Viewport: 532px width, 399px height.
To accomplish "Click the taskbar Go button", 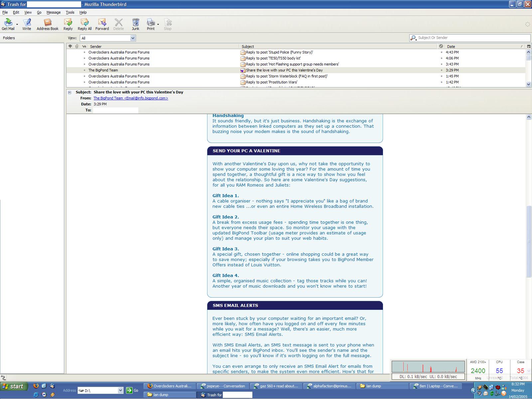I will 132,390.
